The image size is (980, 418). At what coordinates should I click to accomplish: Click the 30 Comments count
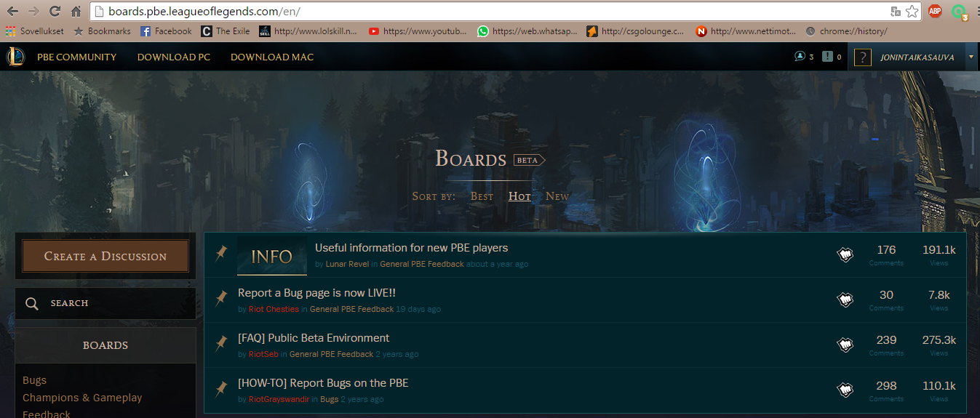pyautogui.click(x=886, y=300)
